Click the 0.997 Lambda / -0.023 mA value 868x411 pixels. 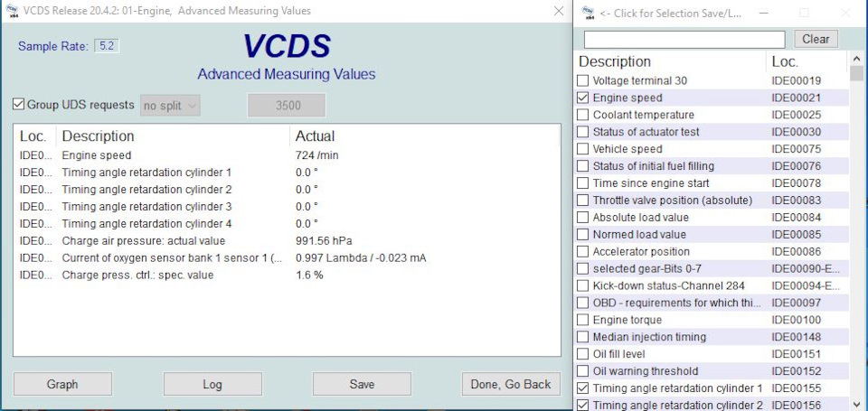pyautogui.click(x=361, y=258)
